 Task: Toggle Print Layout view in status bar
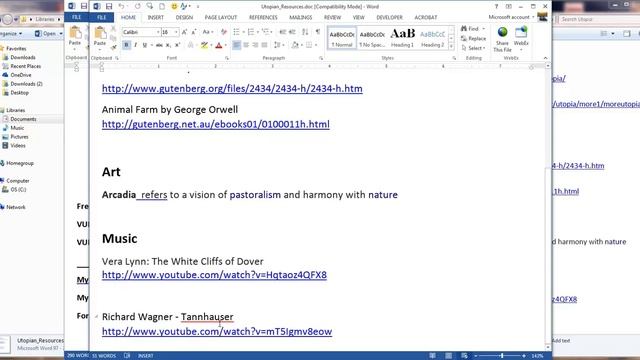[x=449, y=356]
